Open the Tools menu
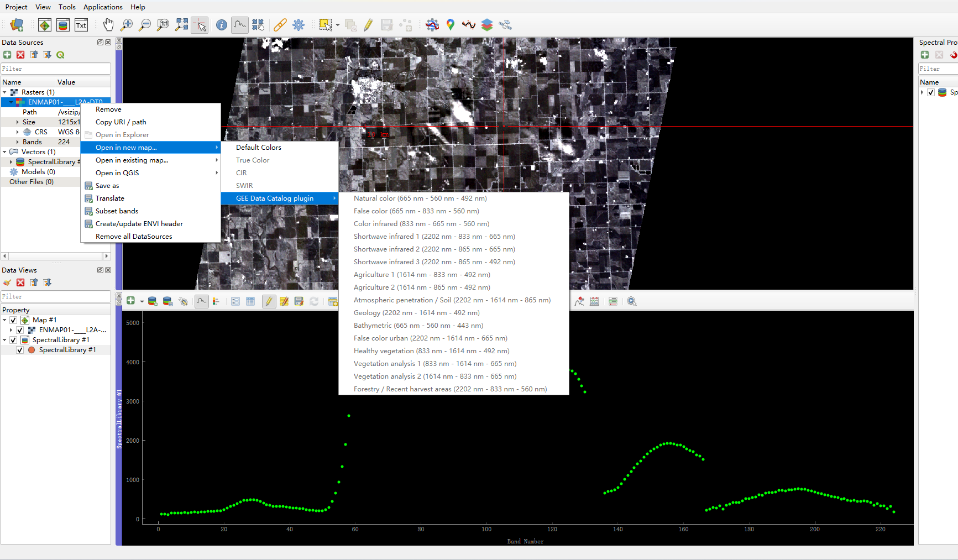 pyautogui.click(x=67, y=7)
